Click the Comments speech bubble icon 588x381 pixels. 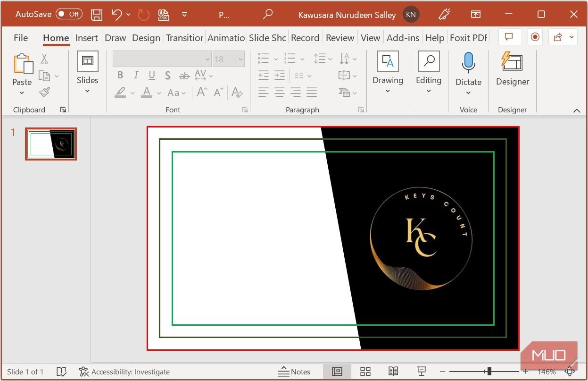[509, 37]
